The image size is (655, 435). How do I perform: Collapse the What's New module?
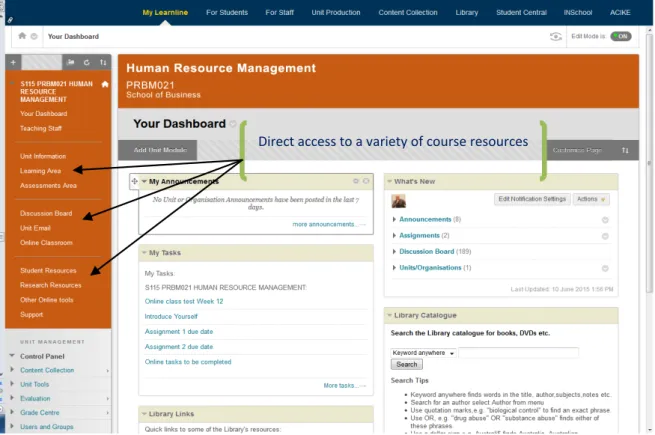point(389,181)
